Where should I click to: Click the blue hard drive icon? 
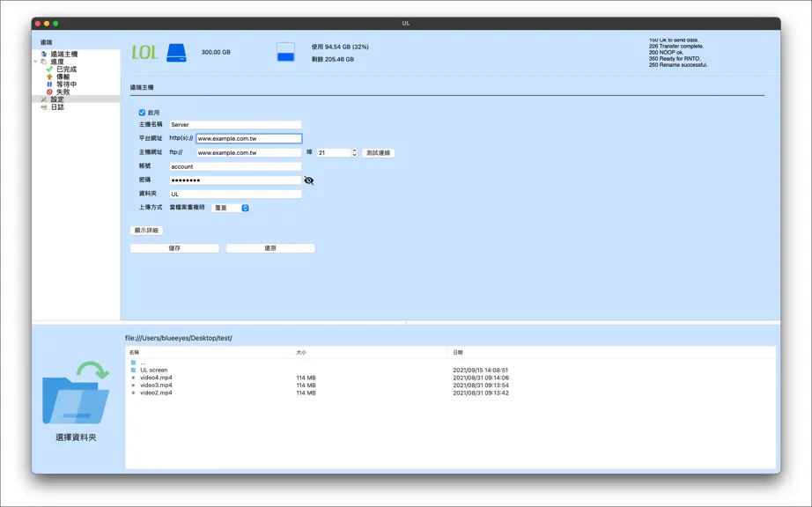(176, 53)
